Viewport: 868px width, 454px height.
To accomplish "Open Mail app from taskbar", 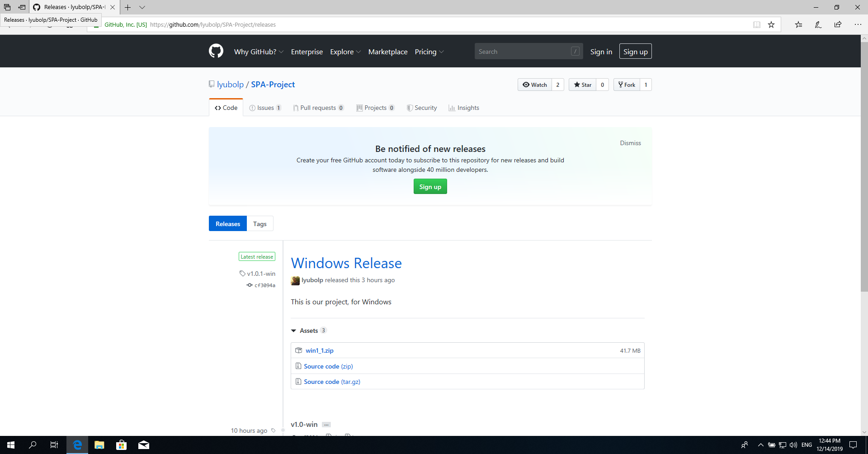I will click(144, 445).
